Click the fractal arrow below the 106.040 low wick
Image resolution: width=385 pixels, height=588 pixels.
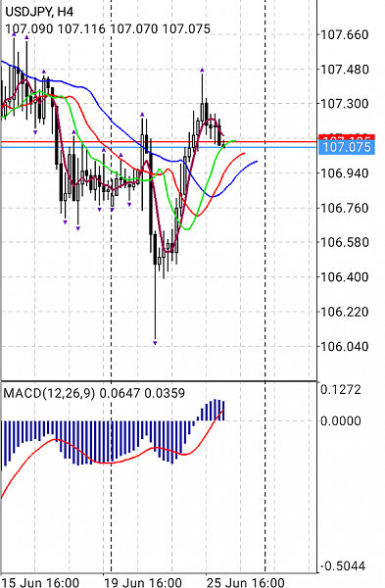tap(155, 343)
